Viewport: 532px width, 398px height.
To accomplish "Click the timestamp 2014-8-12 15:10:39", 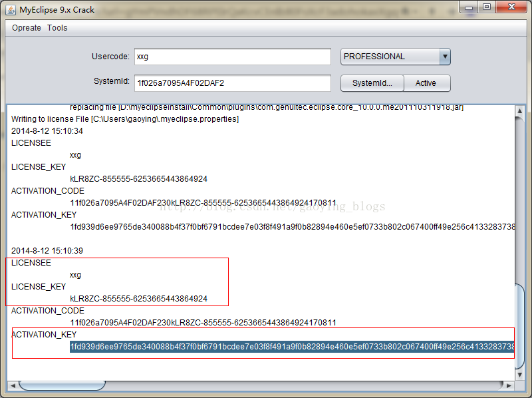I will coord(47,251).
